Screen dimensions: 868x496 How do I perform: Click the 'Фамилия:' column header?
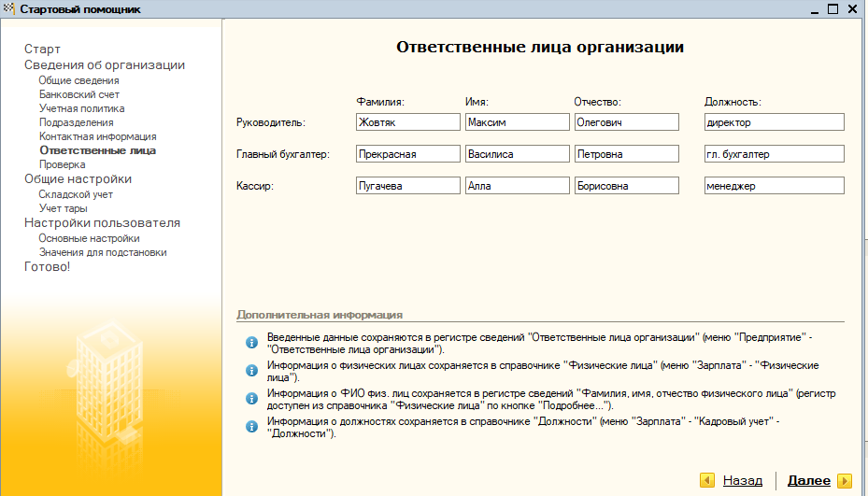click(380, 102)
